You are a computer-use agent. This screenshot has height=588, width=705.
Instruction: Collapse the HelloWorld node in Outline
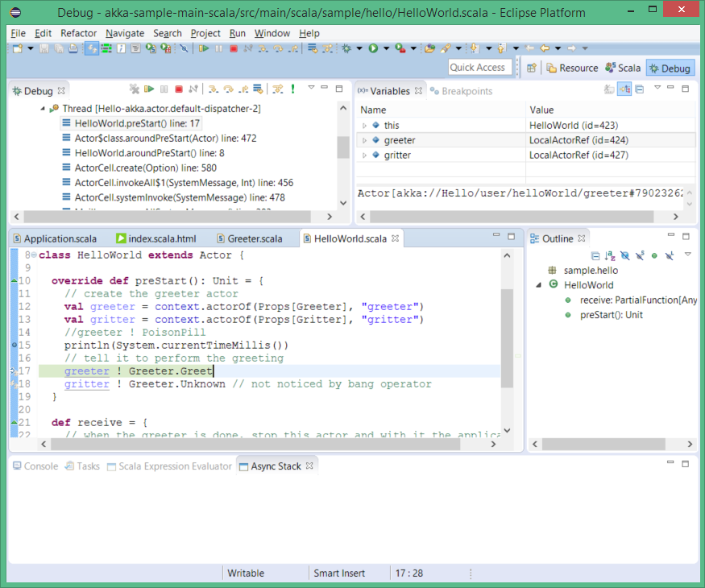(x=538, y=285)
